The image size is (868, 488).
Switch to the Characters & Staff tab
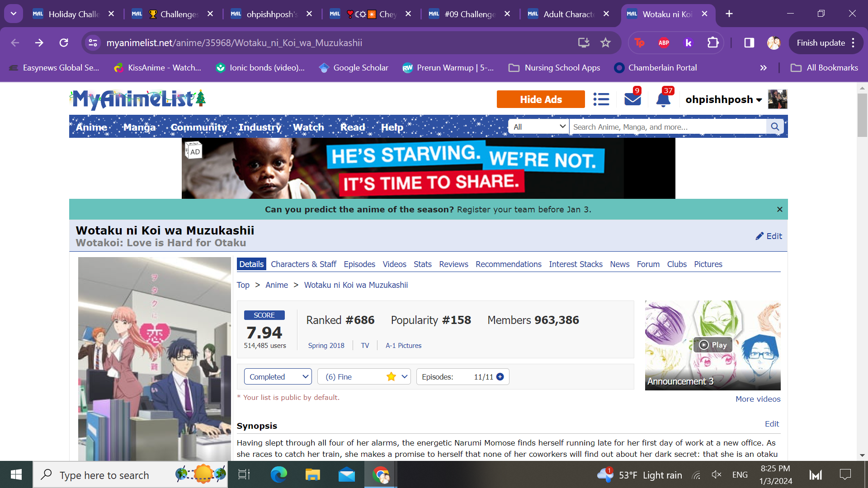(303, 264)
